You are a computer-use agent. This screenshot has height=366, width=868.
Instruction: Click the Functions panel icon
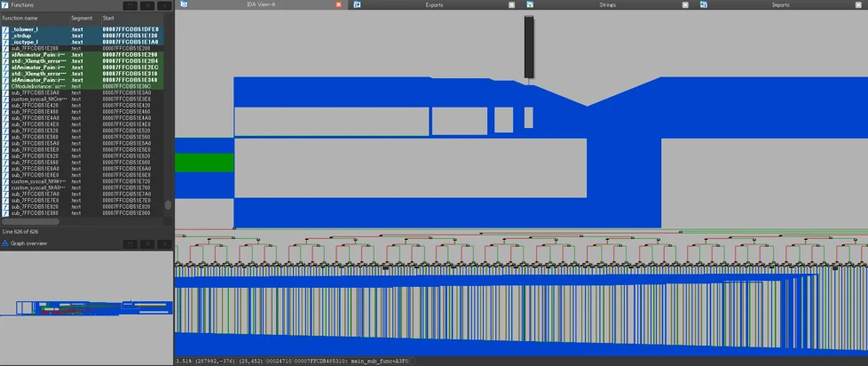[5, 4]
